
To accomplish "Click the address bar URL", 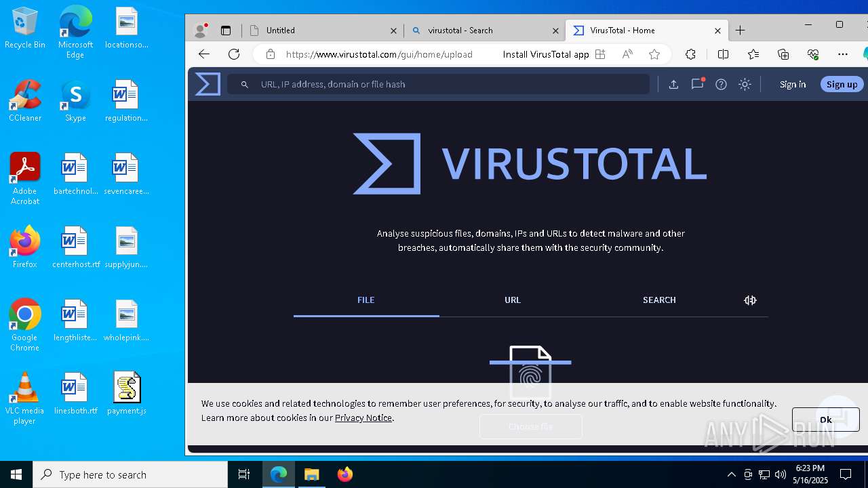I will click(379, 54).
